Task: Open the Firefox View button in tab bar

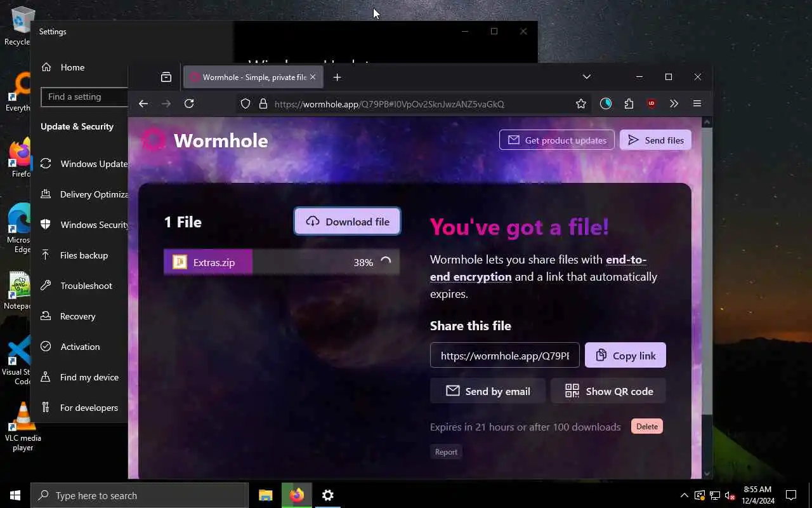Action: point(166,77)
